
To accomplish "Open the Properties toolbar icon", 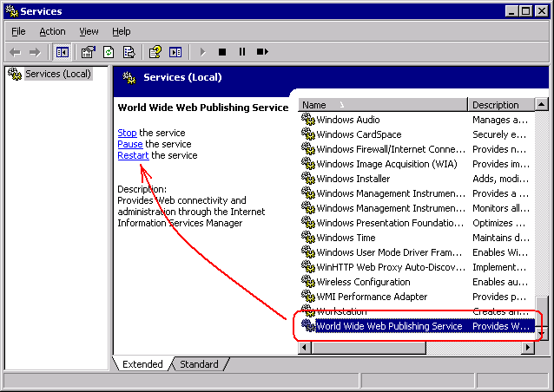I will 89,52.
